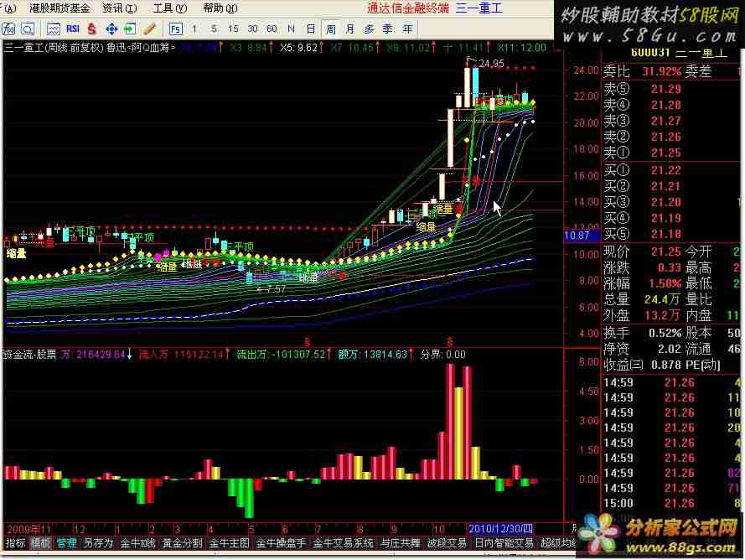Click the 2010/12/30 date marker
This screenshot has width=745, height=560.
[x=500, y=529]
